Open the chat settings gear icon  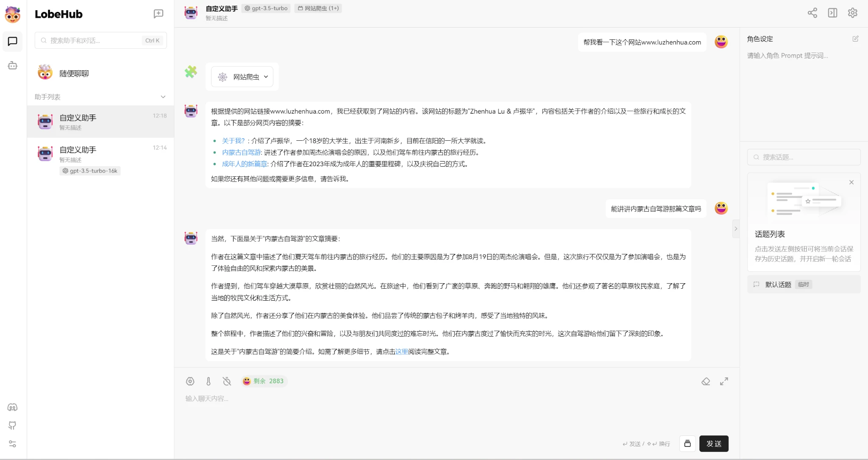coord(852,13)
